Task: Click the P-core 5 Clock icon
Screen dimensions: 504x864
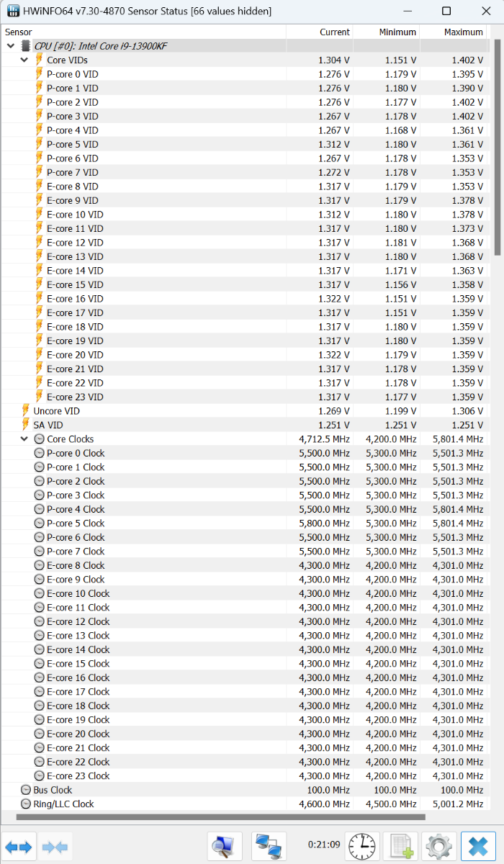Action: pyautogui.click(x=39, y=523)
